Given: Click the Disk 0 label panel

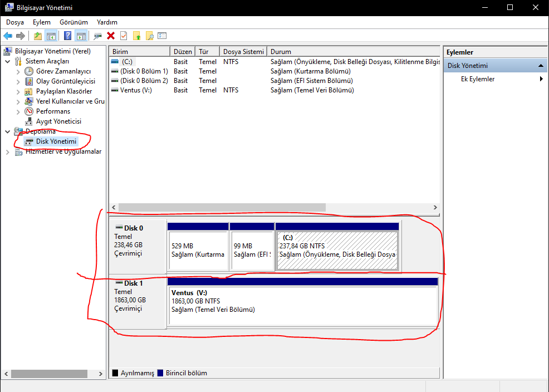Looking at the screenshot, I should 137,247.
